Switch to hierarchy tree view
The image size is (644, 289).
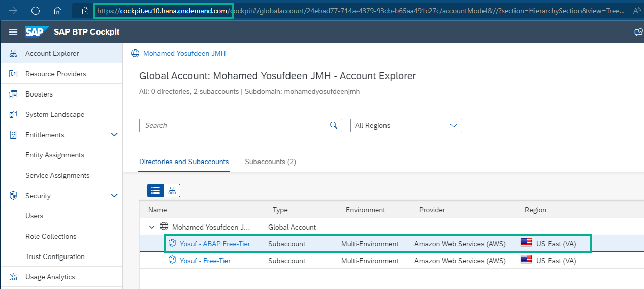(x=172, y=190)
